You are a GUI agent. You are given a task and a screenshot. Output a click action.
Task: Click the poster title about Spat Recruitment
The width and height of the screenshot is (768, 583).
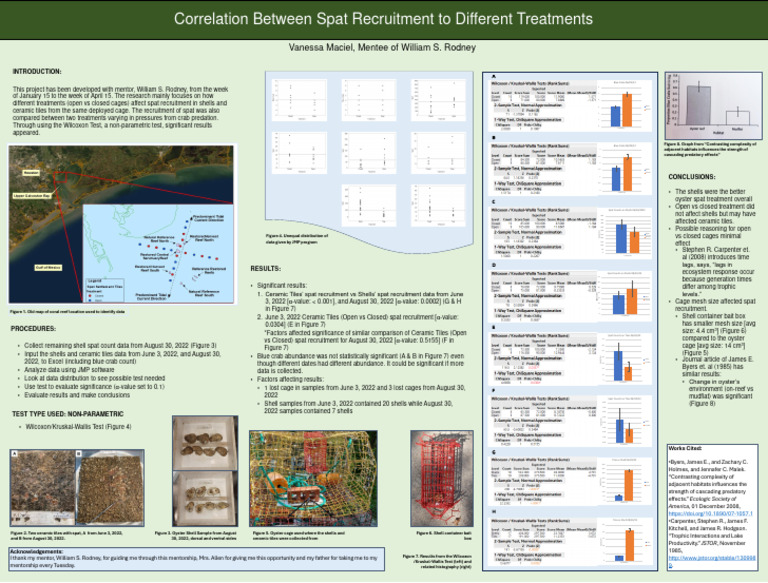pyautogui.click(x=383, y=19)
